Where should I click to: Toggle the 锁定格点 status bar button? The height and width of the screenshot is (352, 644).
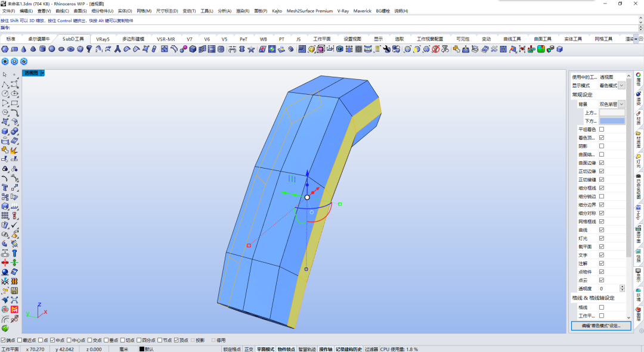click(x=232, y=349)
